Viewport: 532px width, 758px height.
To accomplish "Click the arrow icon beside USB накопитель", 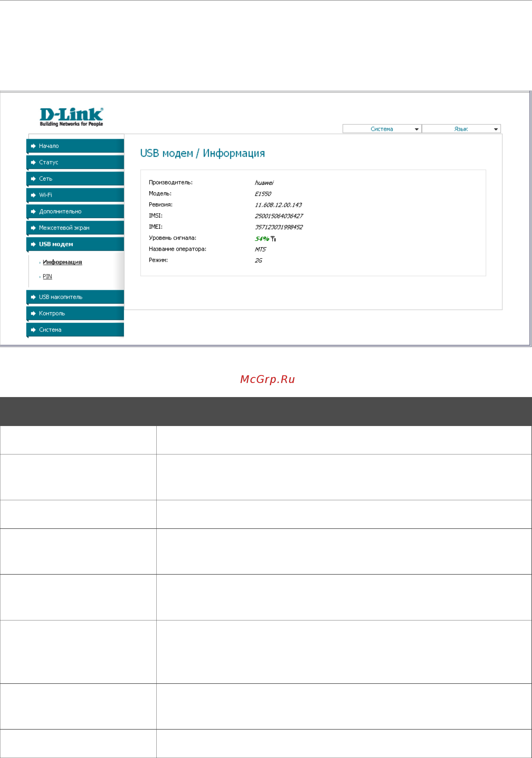I will [33, 297].
